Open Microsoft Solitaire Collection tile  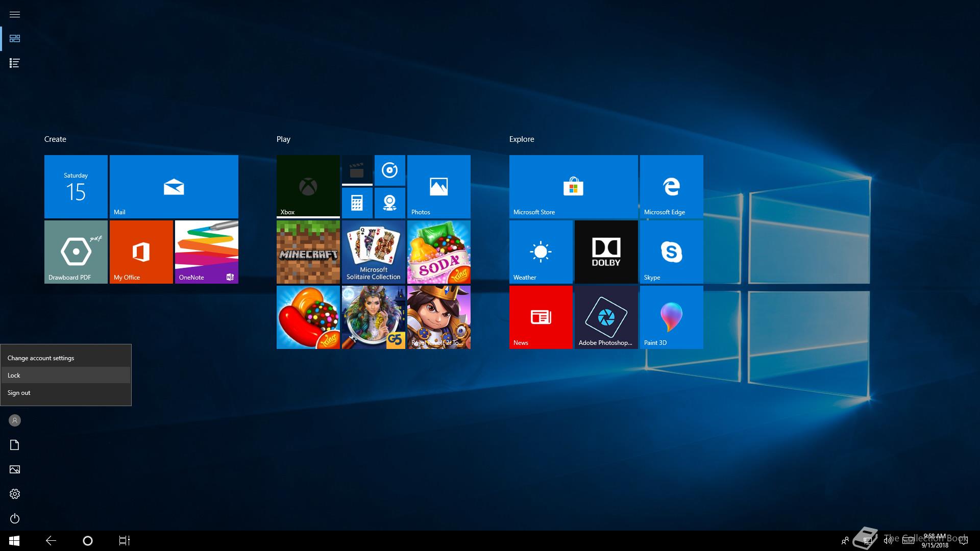(x=374, y=252)
